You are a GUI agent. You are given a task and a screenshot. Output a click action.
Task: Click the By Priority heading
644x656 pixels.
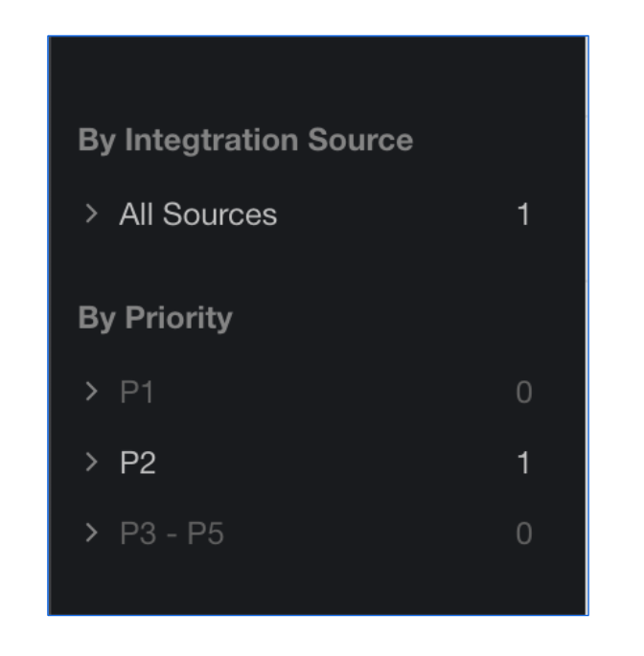155,318
